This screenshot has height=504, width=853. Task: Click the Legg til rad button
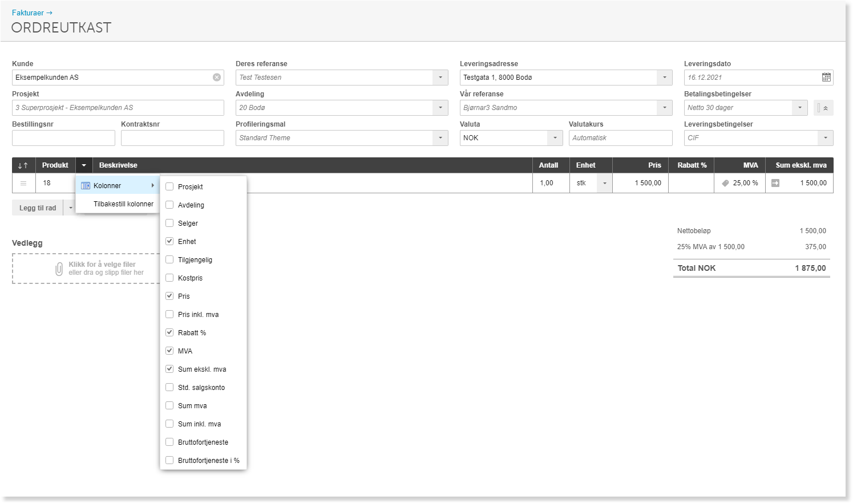(38, 208)
